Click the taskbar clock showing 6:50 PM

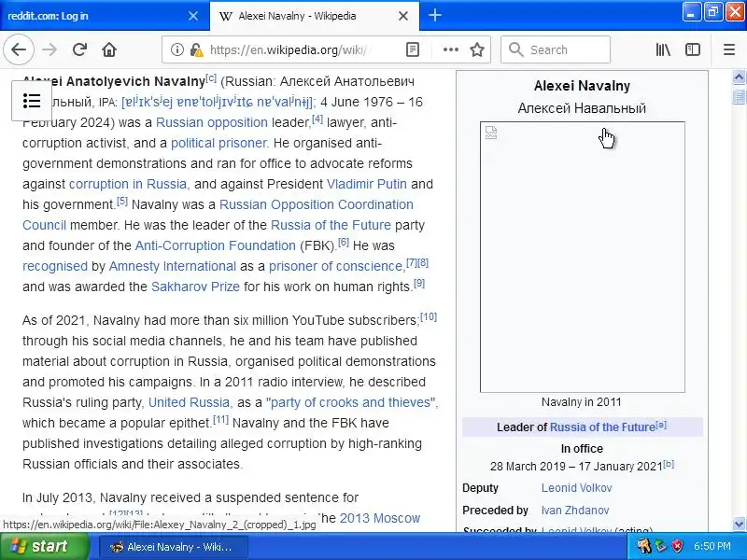coord(712,546)
